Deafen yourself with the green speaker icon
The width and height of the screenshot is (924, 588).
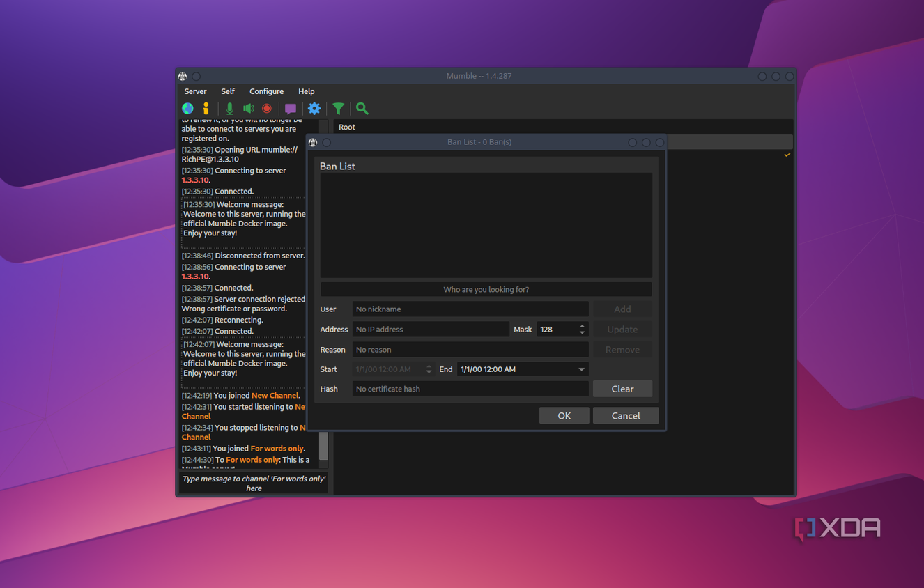249,109
